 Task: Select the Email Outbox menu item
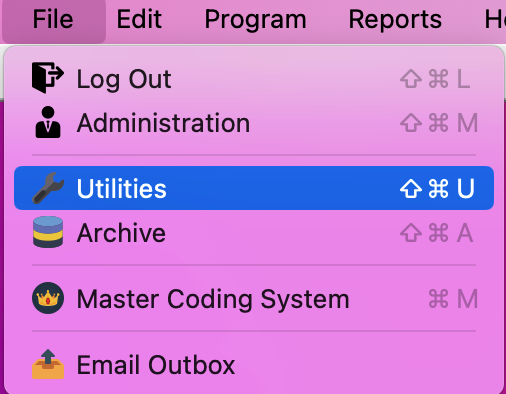click(254, 364)
